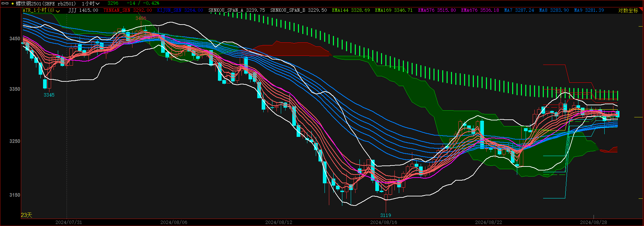644x226 pixels.
Task: Toggle the TENKAN_SEN indicator line label
Action: (x=127, y=10)
